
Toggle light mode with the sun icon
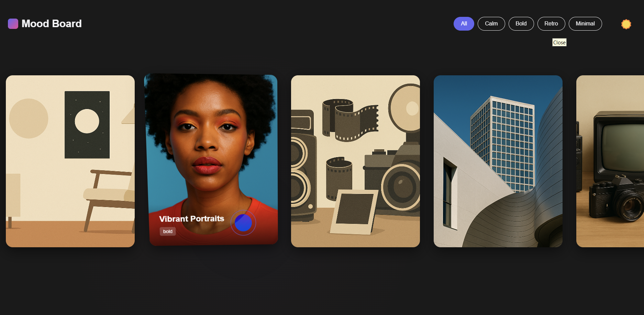(x=626, y=24)
